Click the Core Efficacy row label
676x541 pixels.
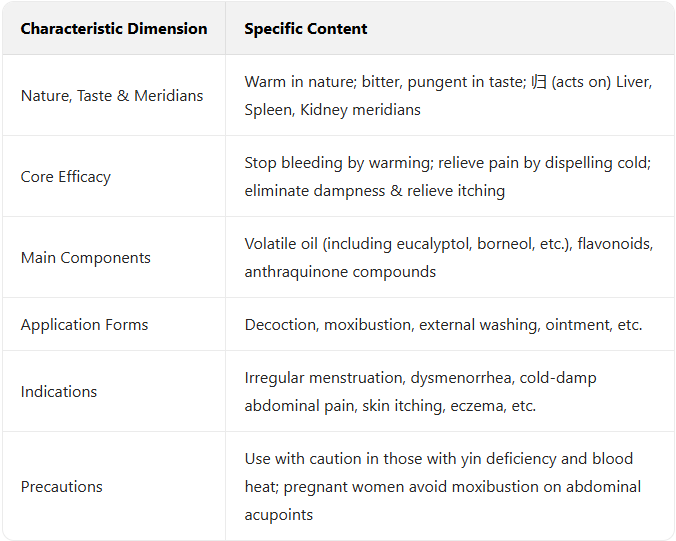66,177
